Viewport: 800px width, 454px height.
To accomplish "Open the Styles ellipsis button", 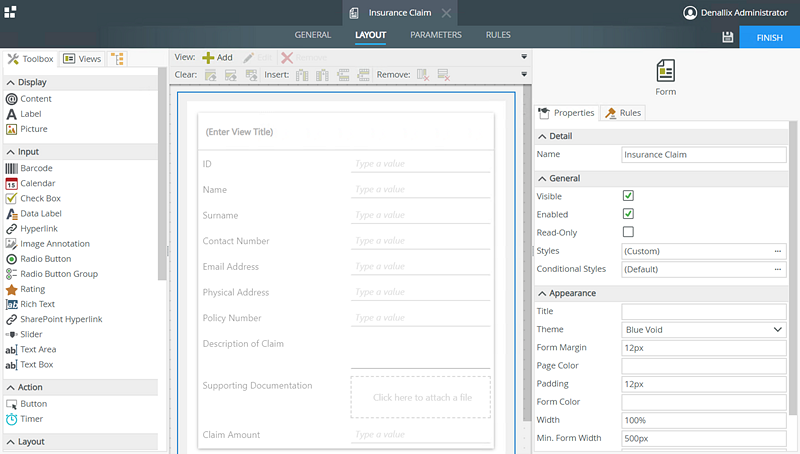I will 777,251.
